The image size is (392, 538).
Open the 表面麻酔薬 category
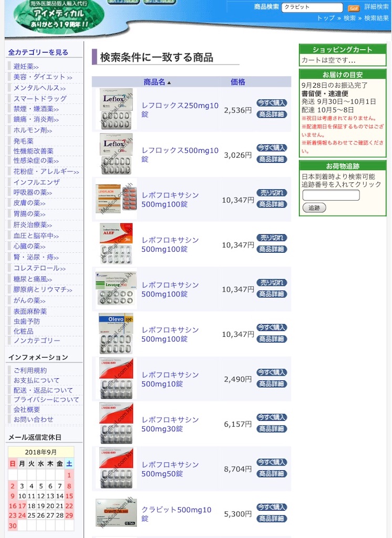(x=30, y=312)
